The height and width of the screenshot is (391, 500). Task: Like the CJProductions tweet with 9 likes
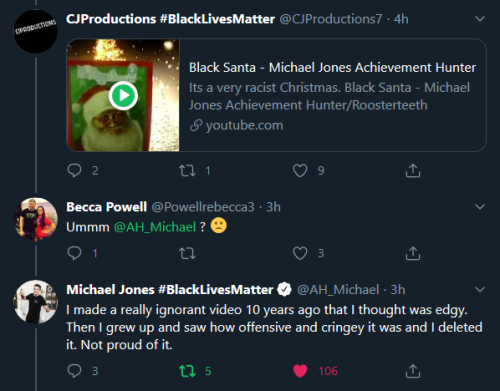click(300, 171)
